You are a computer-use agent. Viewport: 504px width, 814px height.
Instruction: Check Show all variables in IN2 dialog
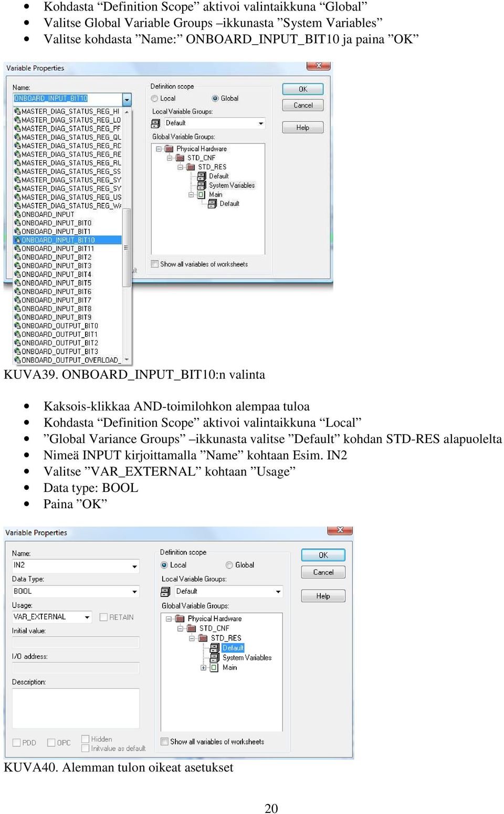(165, 741)
